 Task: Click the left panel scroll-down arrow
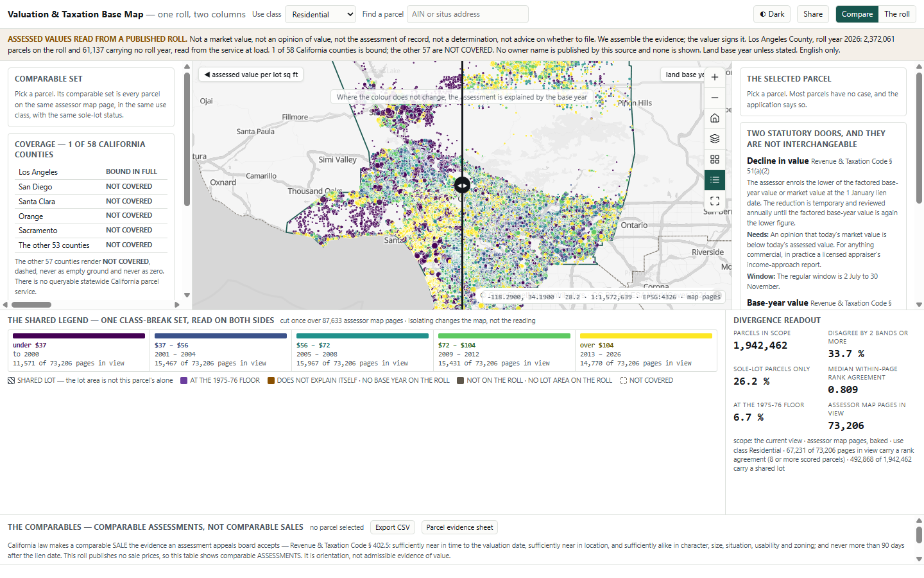(187, 295)
